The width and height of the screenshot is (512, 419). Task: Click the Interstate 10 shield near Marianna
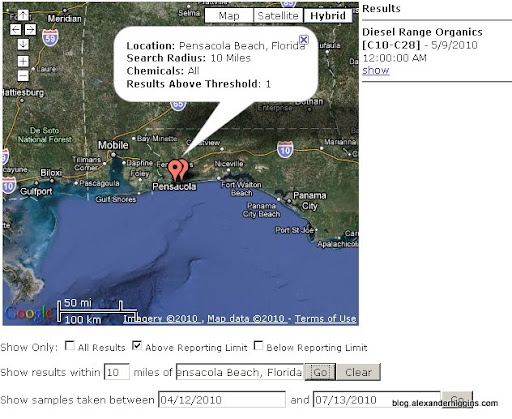[x=285, y=149]
